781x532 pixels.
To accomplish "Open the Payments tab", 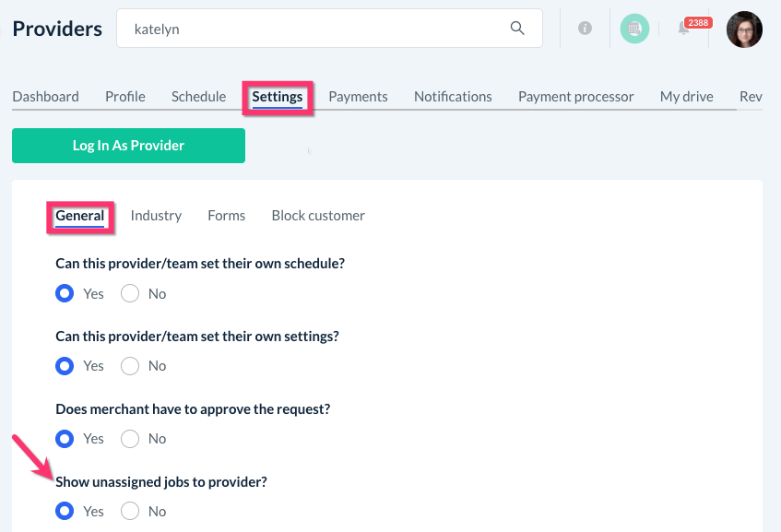I will coord(358,96).
